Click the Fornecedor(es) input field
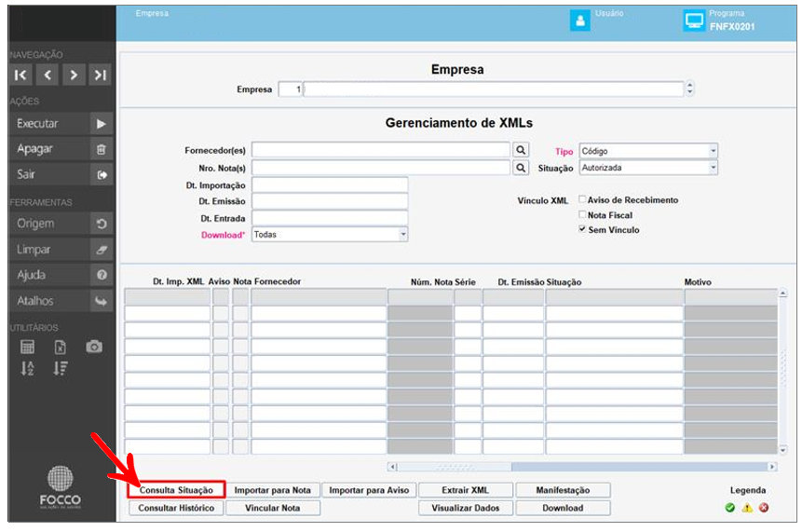 pyautogui.click(x=381, y=150)
